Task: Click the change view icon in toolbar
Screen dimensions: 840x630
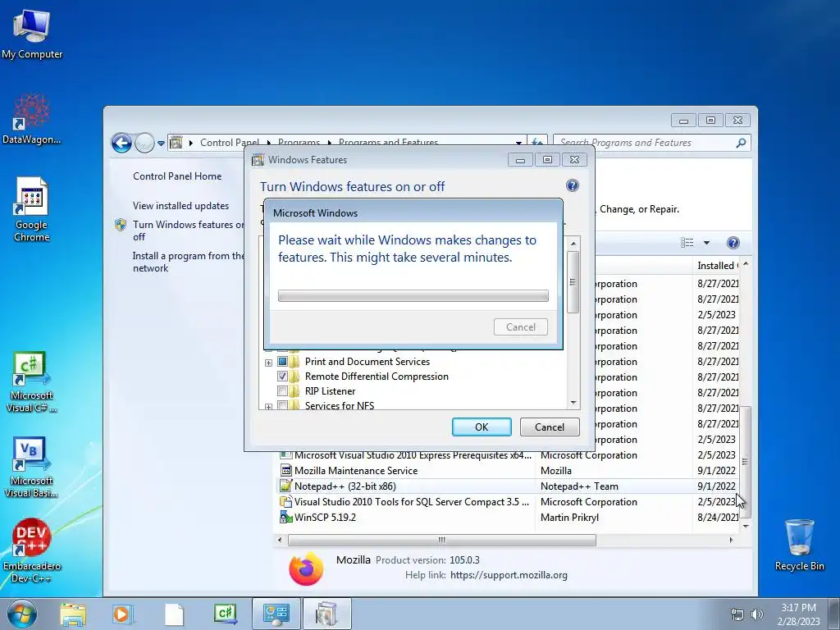Action: [687, 243]
